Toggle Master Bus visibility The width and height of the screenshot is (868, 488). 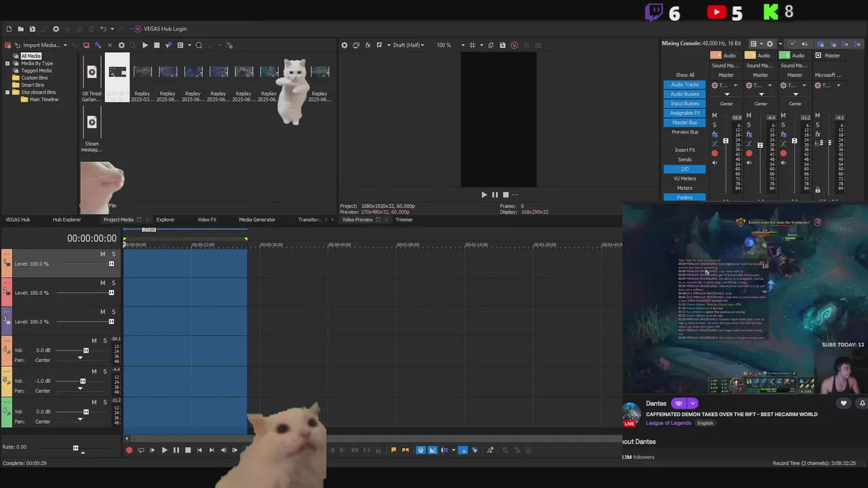684,123
